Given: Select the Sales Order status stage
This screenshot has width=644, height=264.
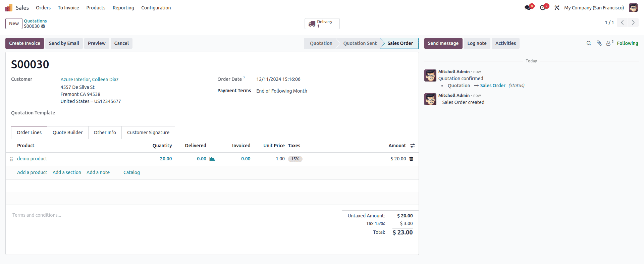Looking at the screenshot, I should [400, 43].
